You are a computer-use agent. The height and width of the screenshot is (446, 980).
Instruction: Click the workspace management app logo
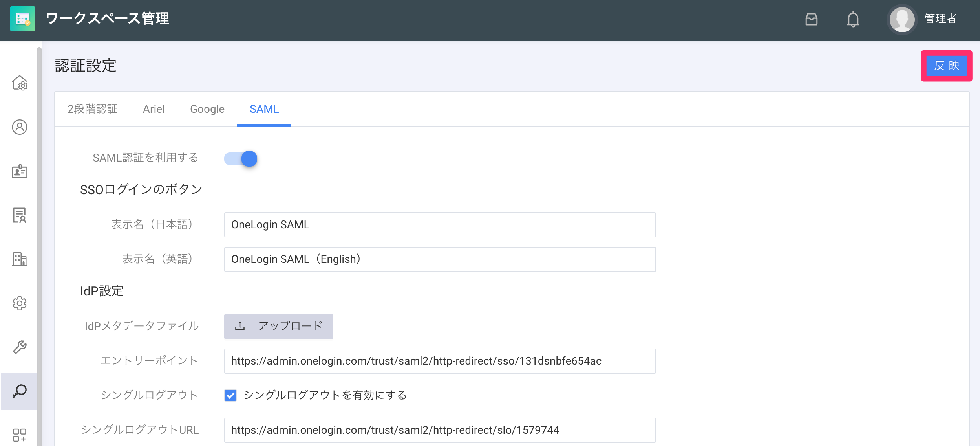[x=23, y=19]
